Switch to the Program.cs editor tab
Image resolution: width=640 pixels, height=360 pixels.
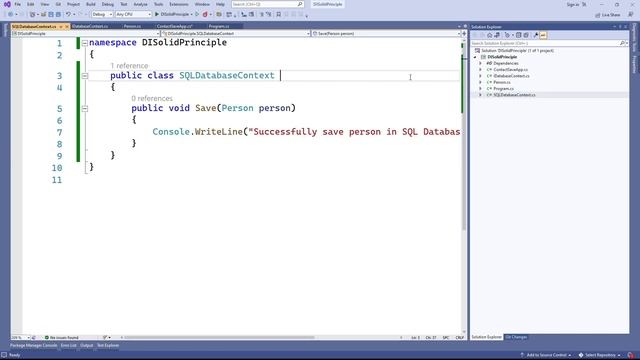pos(219,27)
